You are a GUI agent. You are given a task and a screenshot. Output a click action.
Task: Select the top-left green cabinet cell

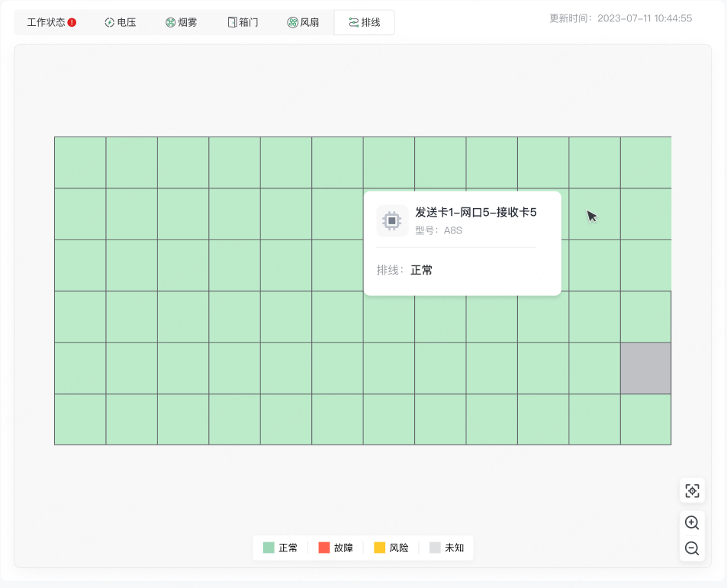coord(80,162)
